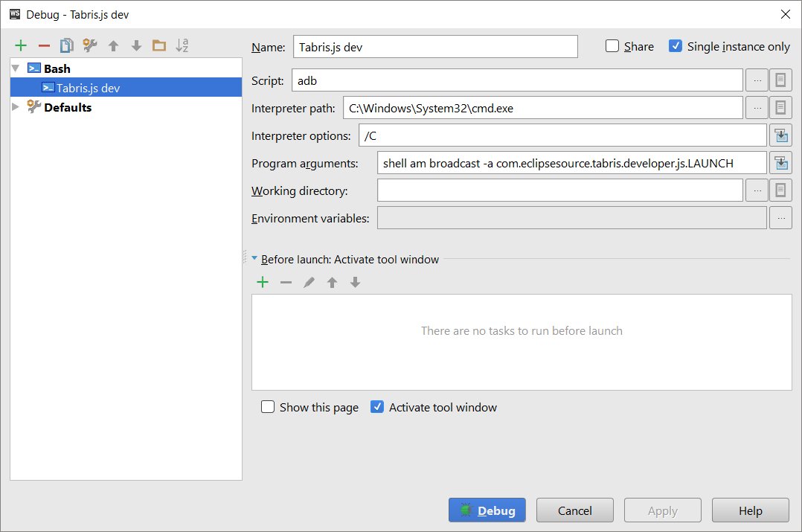The width and height of the screenshot is (802, 532).
Task: Click the Apply button
Action: click(x=662, y=510)
